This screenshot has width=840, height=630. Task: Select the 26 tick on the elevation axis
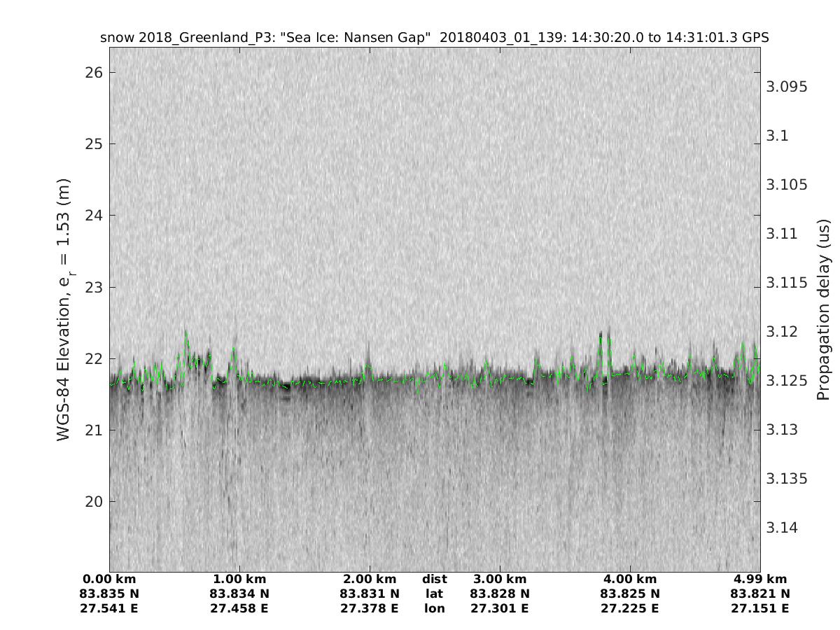click(x=94, y=73)
